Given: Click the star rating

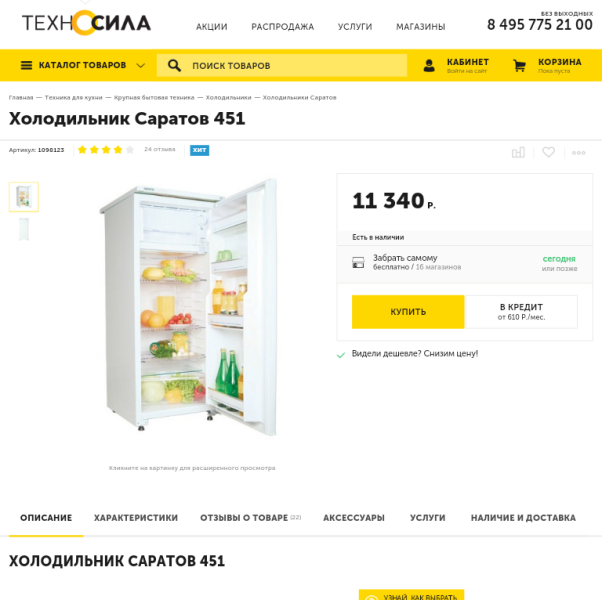Looking at the screenshot, I should (x=106, y=150).
